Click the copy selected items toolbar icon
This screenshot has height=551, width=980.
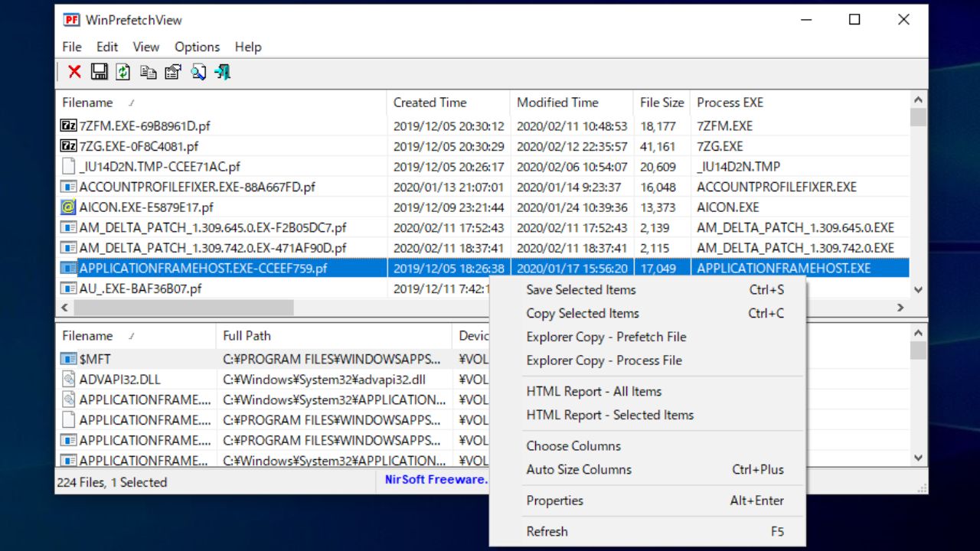[x=148, y=72]
